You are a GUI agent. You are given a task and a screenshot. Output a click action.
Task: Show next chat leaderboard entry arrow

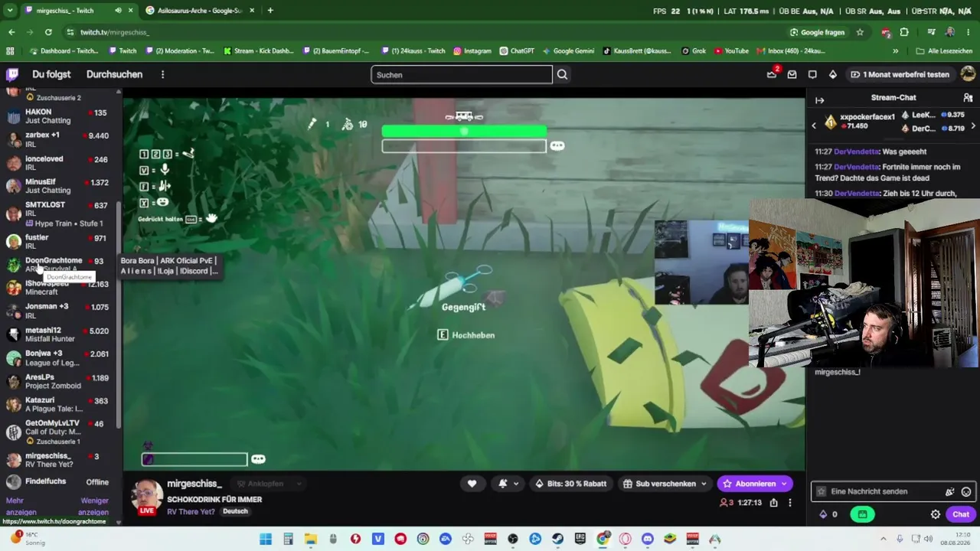point(973,126)
